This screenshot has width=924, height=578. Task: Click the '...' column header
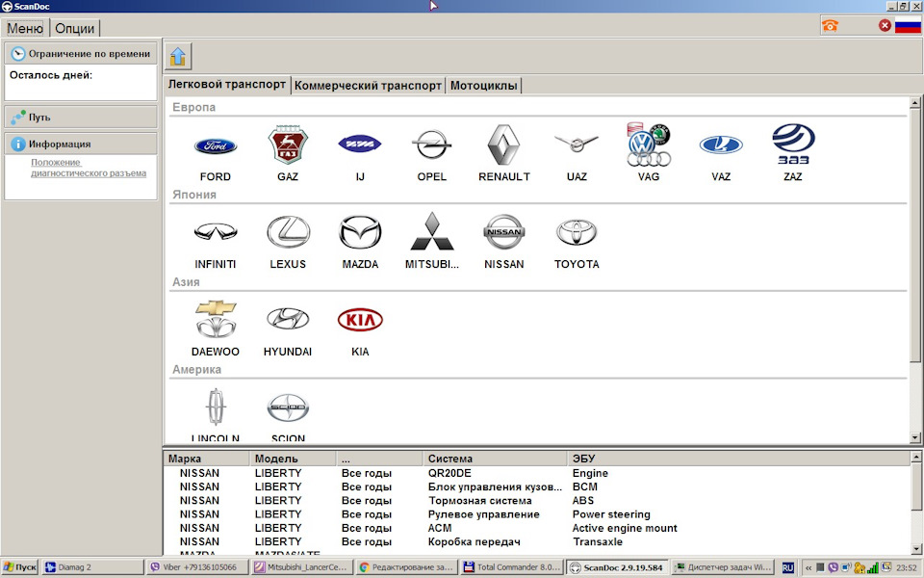tap(379, 459)
